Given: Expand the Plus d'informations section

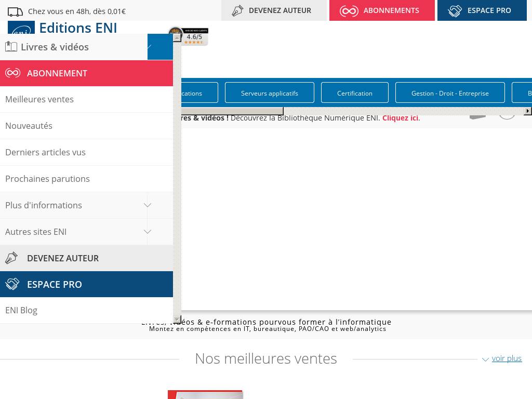Looking at the screenshot, I should [x=148, y=205].
